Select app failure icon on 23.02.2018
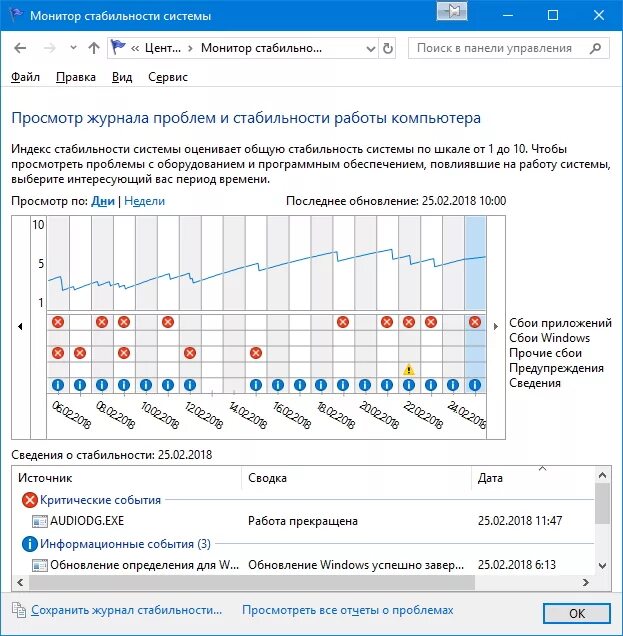The width and height of the screenshot is (623, 636). point(430,322)
